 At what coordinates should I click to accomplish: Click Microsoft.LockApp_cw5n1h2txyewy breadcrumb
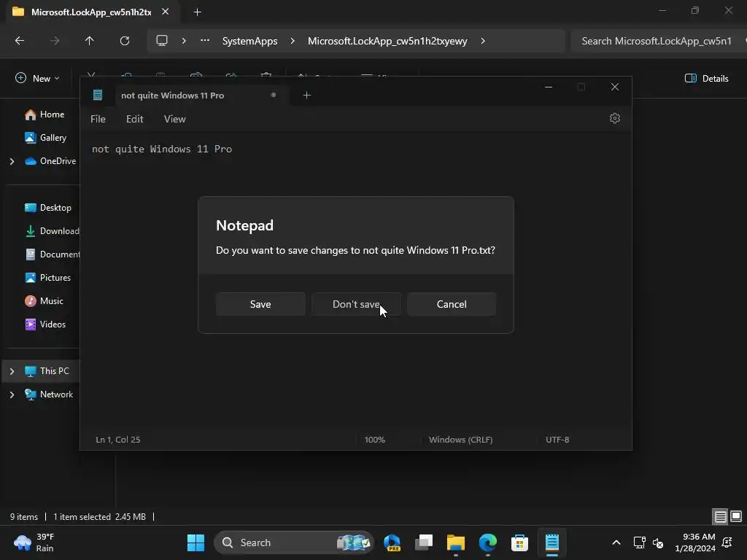click(x=387, y=41)
